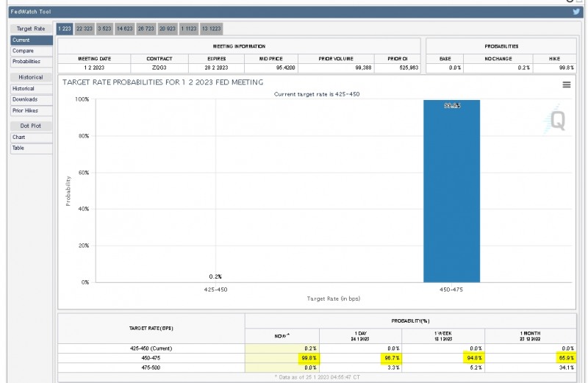Open the Current target rate view

pos(32,40)
